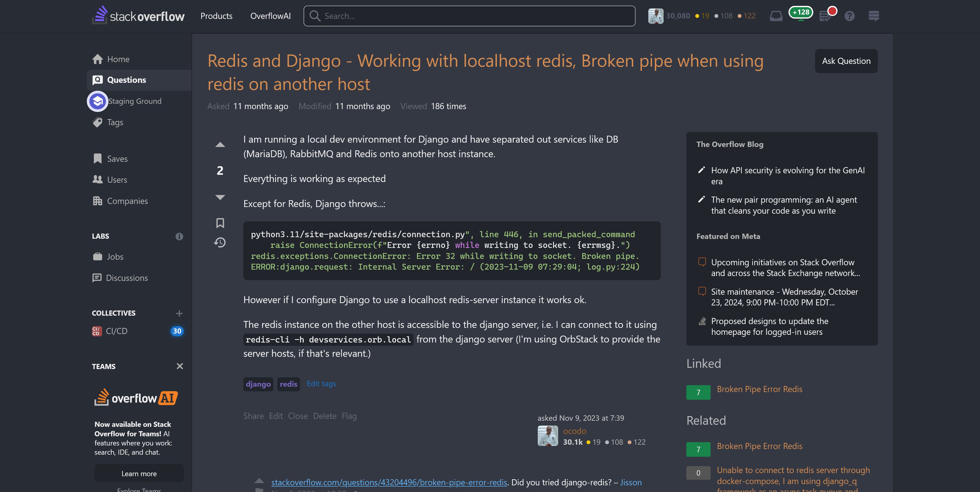
Task: Open the inbox icon in the top bar
Action: tap(776, 16)
